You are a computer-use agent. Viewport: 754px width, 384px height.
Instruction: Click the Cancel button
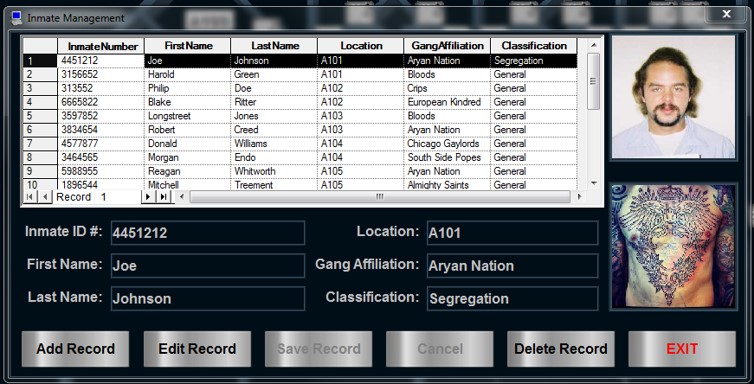click(x=440, y=349)
